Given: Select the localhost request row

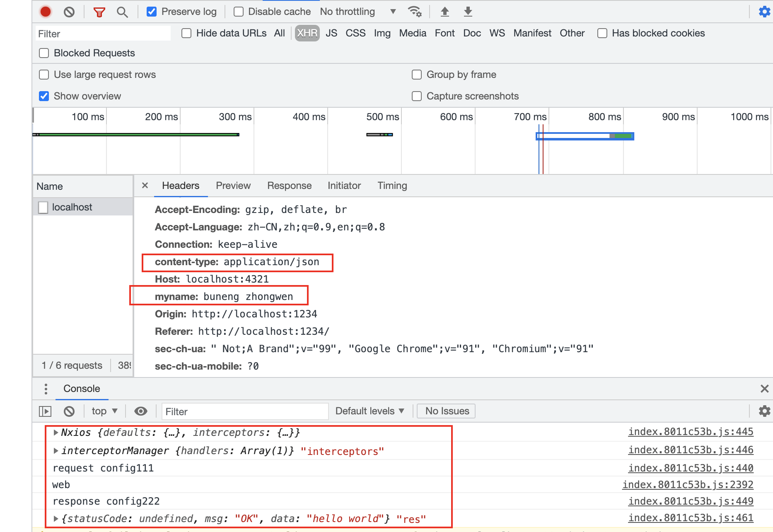Looking at the screenshot, I should click(x=83, y=207).
